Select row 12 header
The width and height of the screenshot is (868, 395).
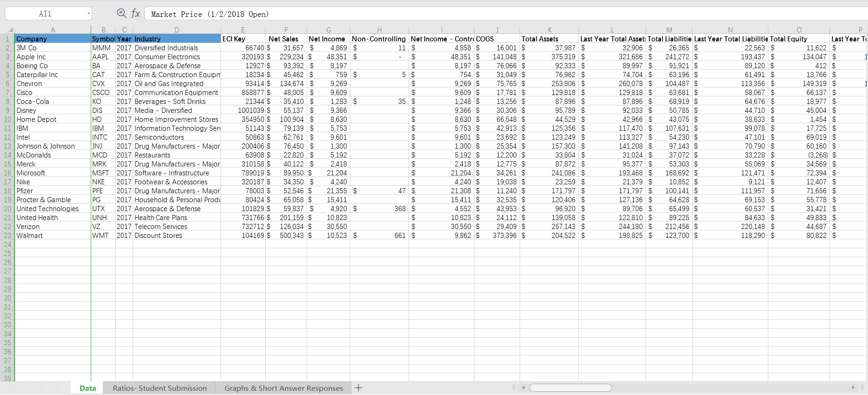coord(7,137)
